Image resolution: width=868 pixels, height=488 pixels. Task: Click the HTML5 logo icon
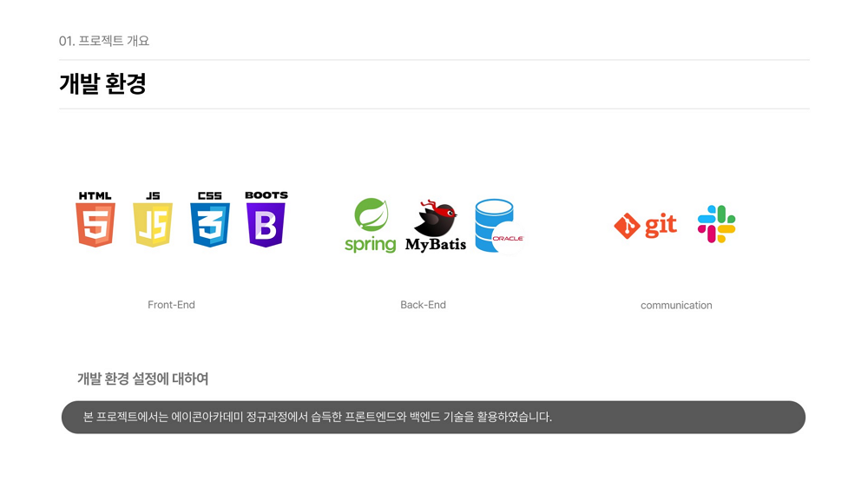(95, 219)
